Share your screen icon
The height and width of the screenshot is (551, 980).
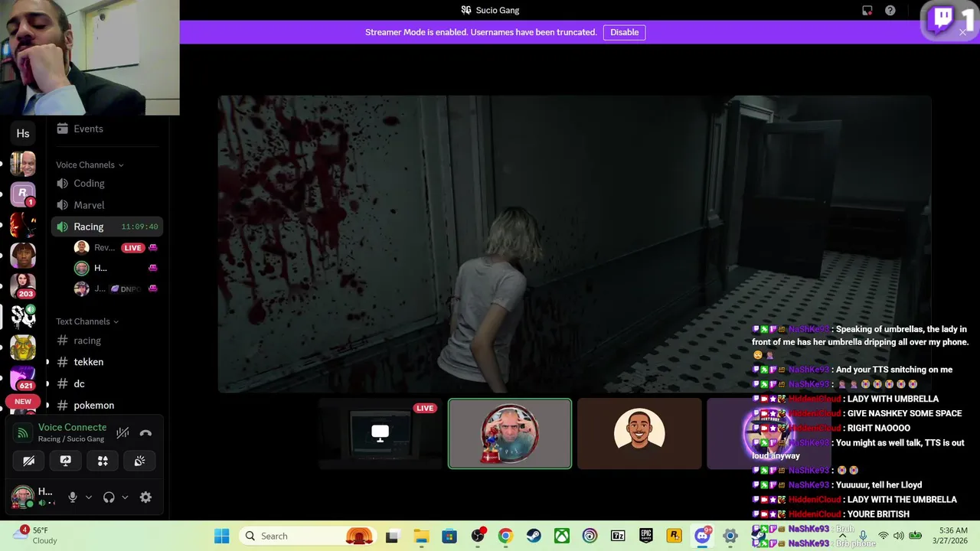click(66, 461)
